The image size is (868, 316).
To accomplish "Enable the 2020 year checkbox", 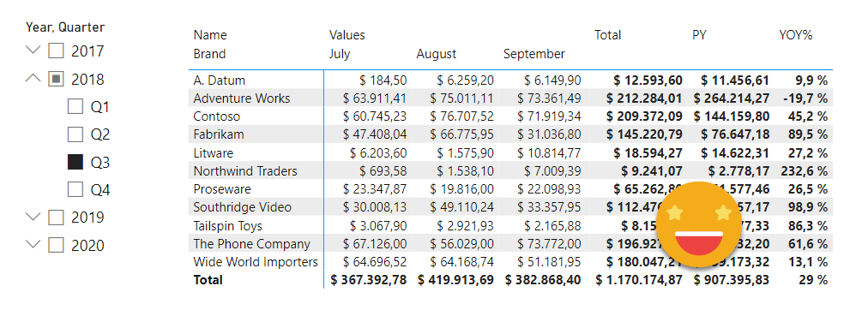I will tap(56, 245).
